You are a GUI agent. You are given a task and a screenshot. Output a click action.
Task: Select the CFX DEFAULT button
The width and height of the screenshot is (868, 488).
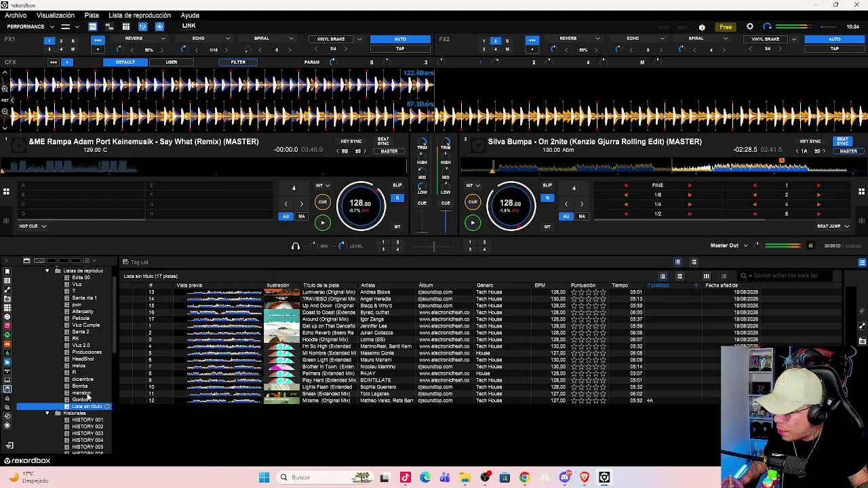click(125, 62)
